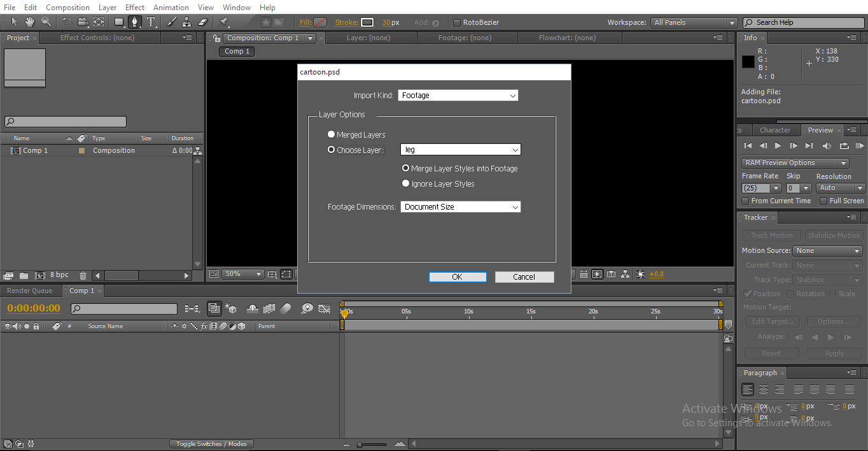Cancel the cartoon.psd import

(x=524, y=276)
